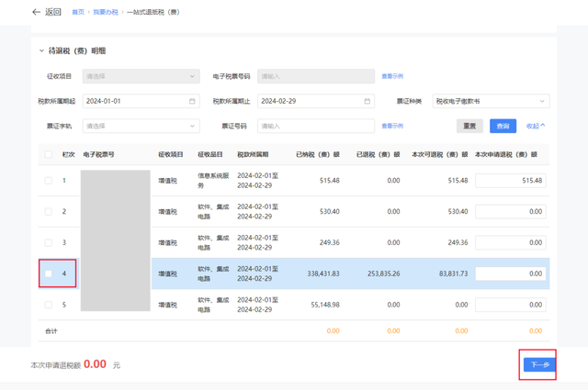Go to 首页 in the breadcrumb
Image resolution: width=588 pixels, height=390 pixels.
(78, 12)
